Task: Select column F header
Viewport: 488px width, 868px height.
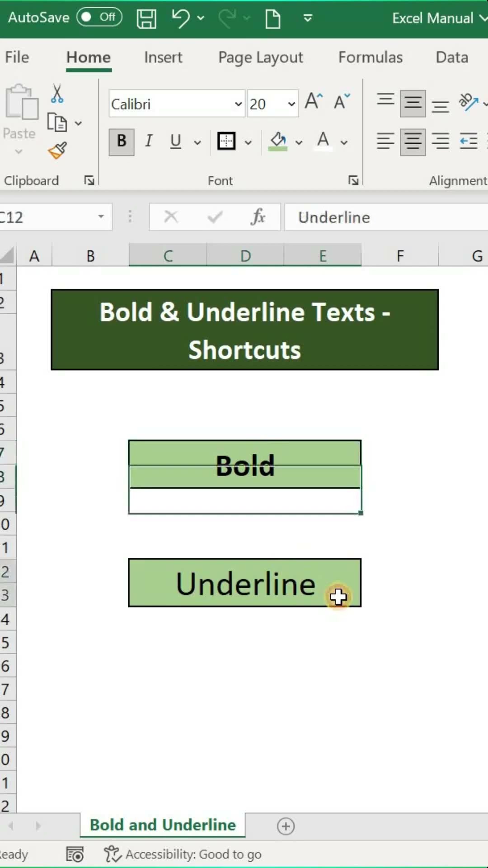Action: (x=400, y=256)
